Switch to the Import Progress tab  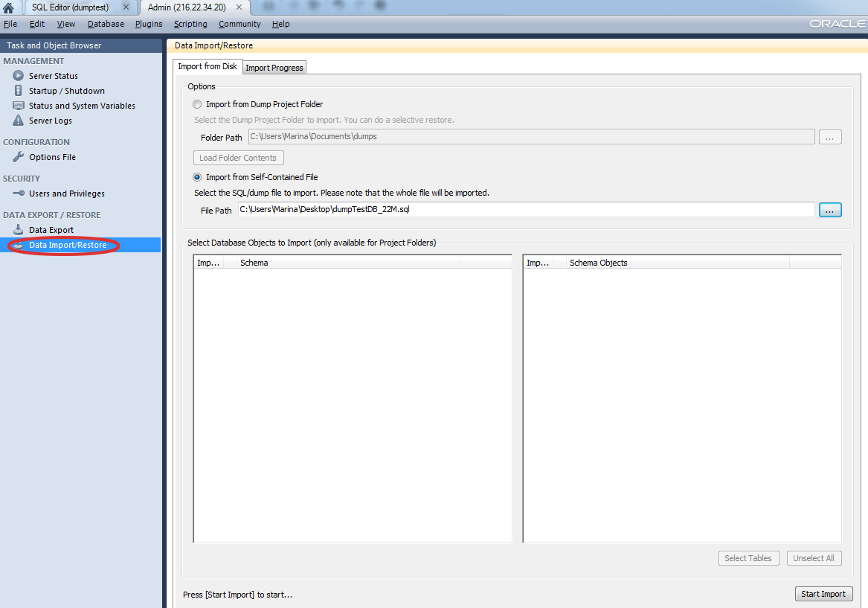274,68
